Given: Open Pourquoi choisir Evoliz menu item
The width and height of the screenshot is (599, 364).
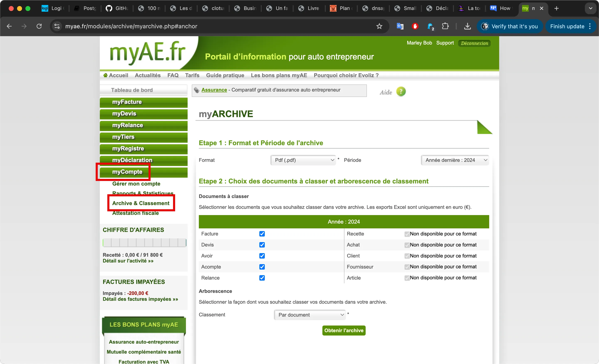Looking at the screenshot, I should 346,75.
